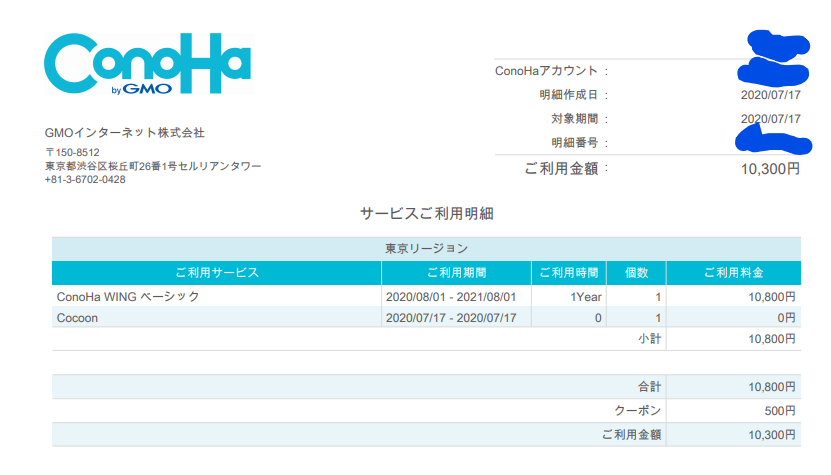Click the ご利用サービス column header
This screenshot has width=831, height=475.
point(217,272)
